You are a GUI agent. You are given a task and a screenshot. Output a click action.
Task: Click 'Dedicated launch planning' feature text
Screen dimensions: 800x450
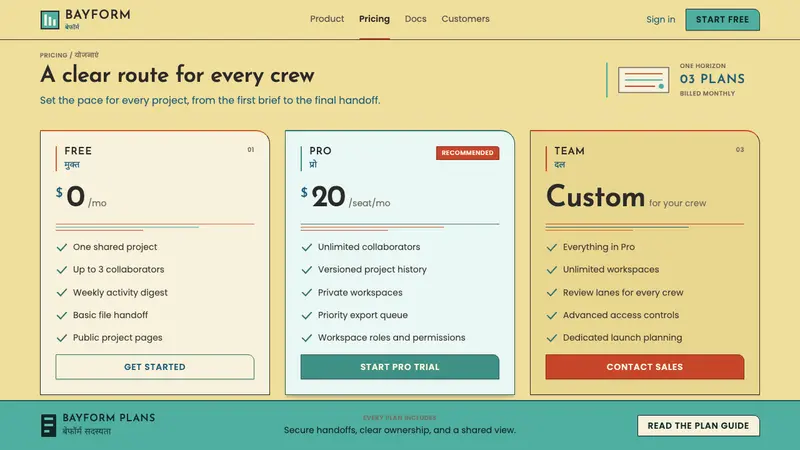click(x=622, y=338)
